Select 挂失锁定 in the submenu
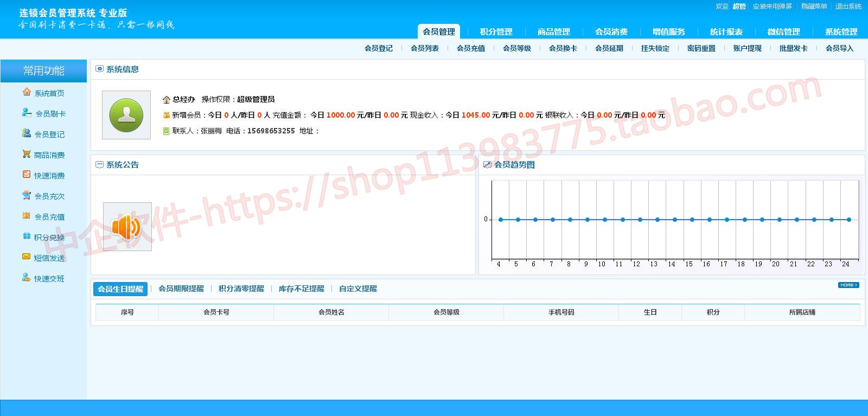 655,48
